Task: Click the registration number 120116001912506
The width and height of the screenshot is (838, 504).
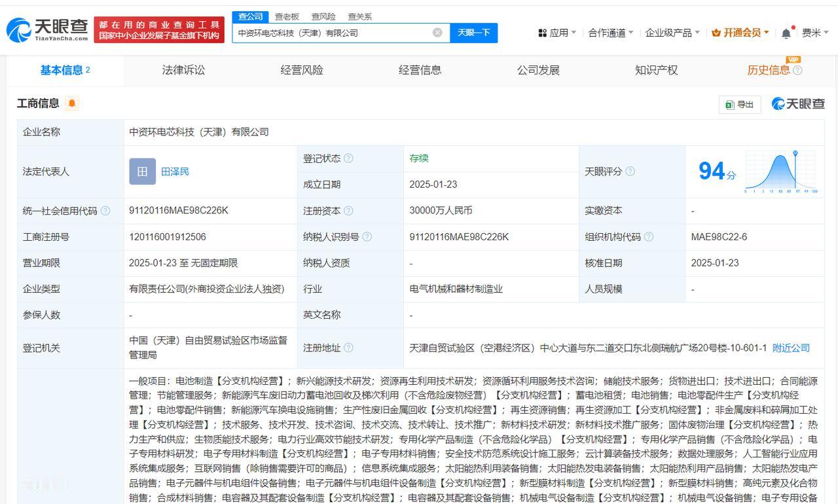Action: (168, 237)
